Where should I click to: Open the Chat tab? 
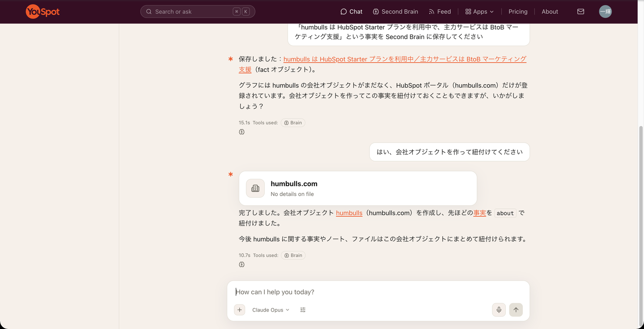[352, 12]
